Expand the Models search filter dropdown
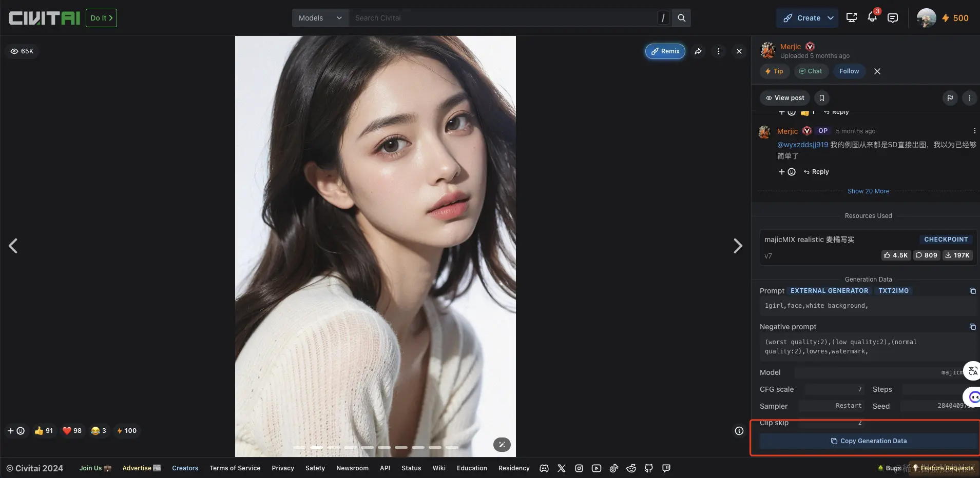This screenshot has width=980, height=478. (320, 17)
